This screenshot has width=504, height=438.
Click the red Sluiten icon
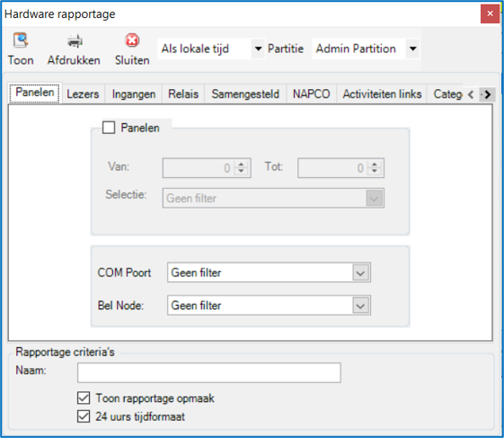132,40
